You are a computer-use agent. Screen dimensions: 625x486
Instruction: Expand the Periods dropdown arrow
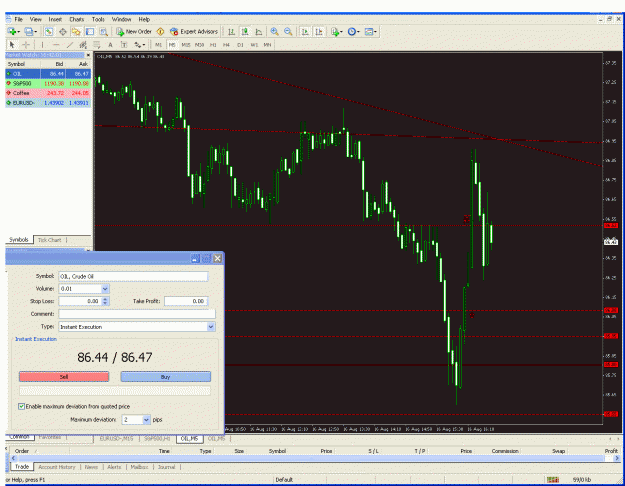358,31
